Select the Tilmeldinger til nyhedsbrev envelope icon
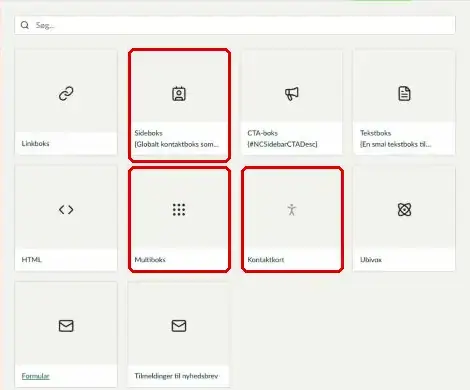 pos(179,326)
